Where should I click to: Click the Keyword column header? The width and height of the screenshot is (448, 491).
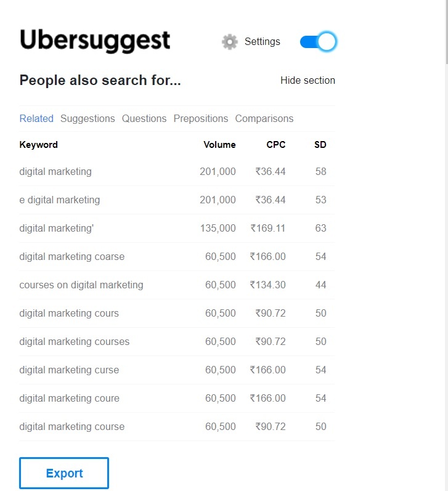[39, 145]
